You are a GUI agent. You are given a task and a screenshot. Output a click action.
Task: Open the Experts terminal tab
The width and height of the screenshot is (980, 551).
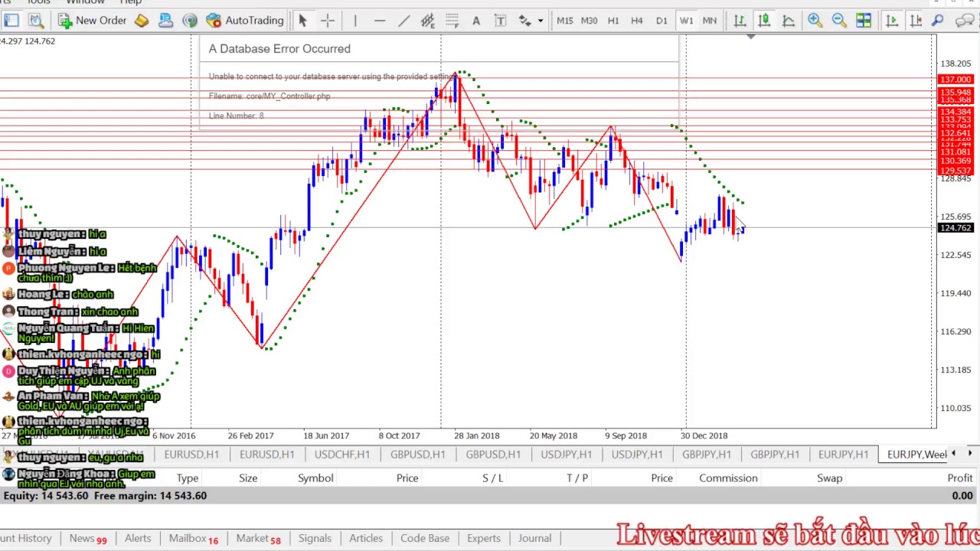[x=484, y=538]
